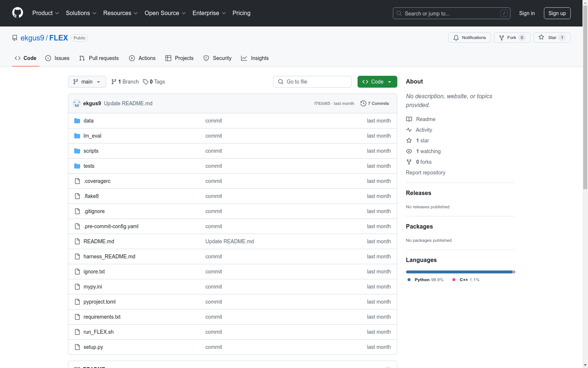The height and width of the screenshot is (368, 588).
Task: Click the Search or jump to field
Action: [x=452, y=13]
